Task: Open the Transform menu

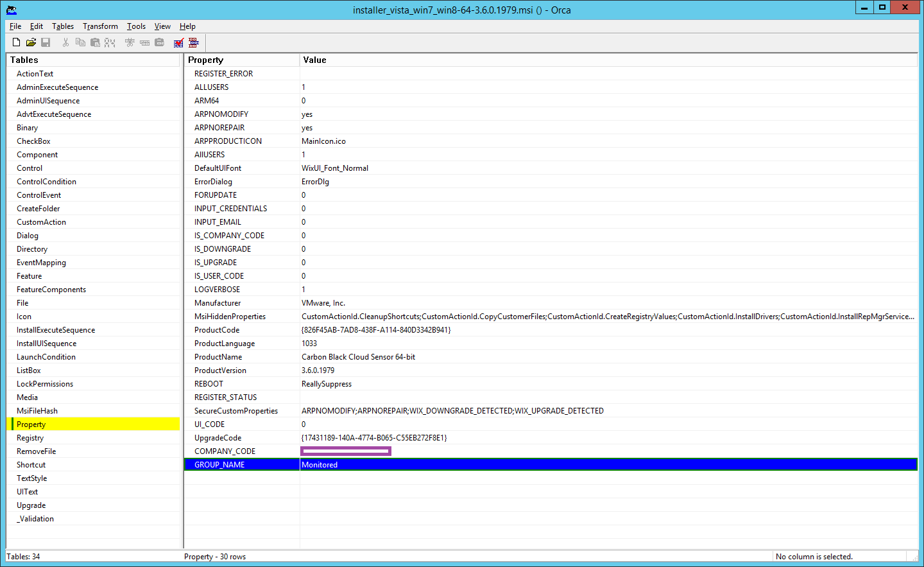Action: tap(100, 26)
